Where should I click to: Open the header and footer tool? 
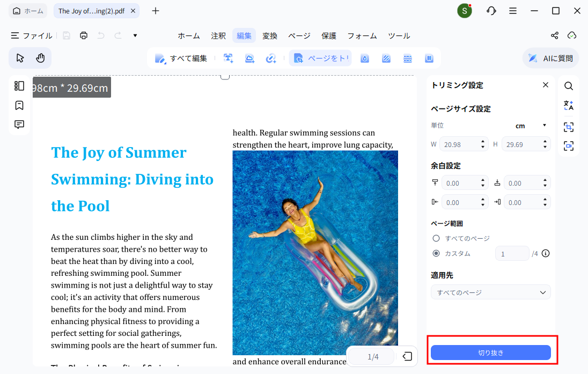tap(407, 57)
